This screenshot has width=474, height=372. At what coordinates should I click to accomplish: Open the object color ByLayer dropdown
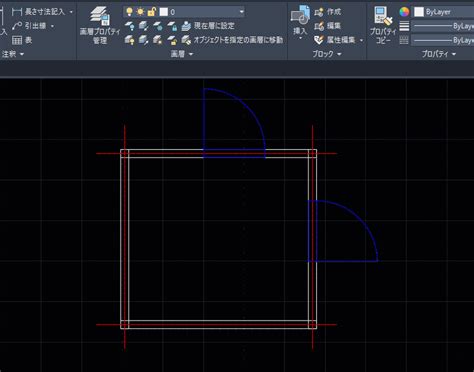tap(443, 12)
